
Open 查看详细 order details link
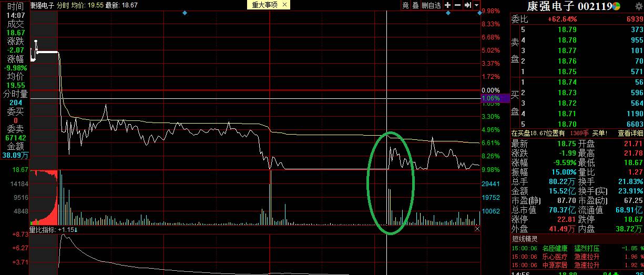(x=630, y=133)
